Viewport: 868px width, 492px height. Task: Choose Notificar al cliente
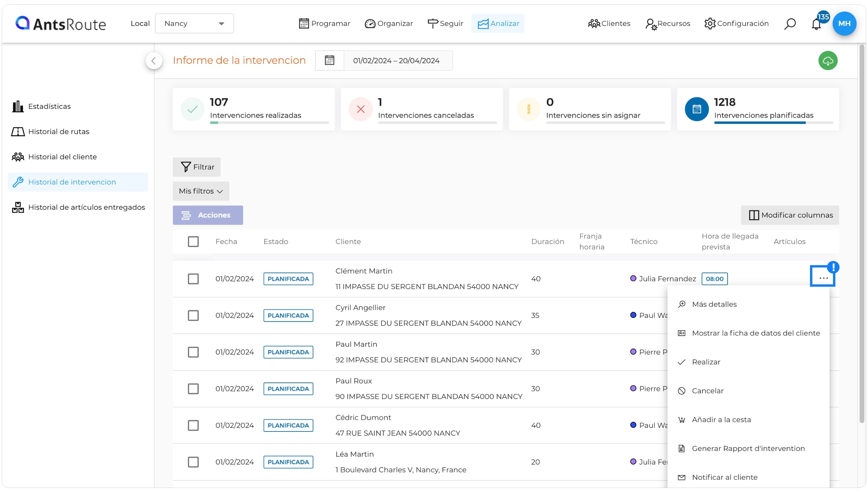(x=748, y=477)
